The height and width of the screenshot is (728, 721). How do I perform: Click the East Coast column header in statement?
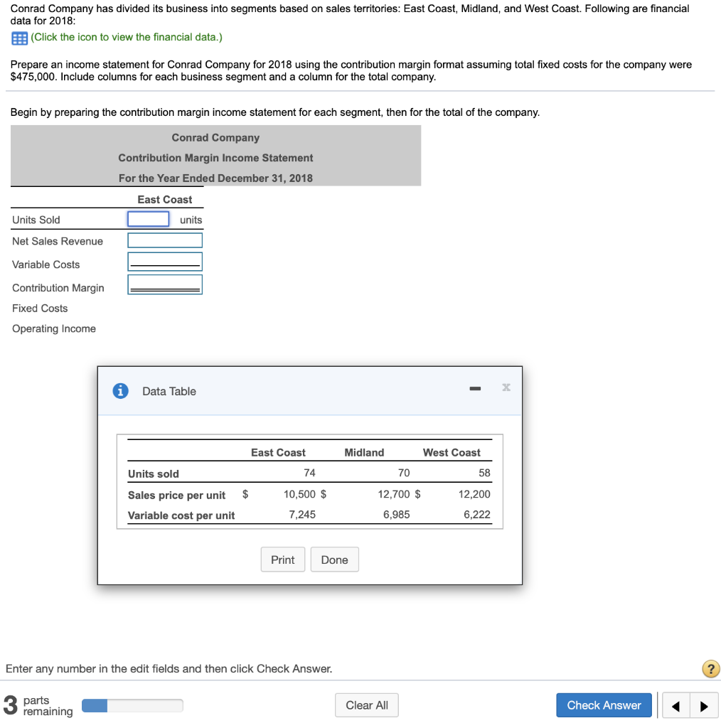coord(165,200)
